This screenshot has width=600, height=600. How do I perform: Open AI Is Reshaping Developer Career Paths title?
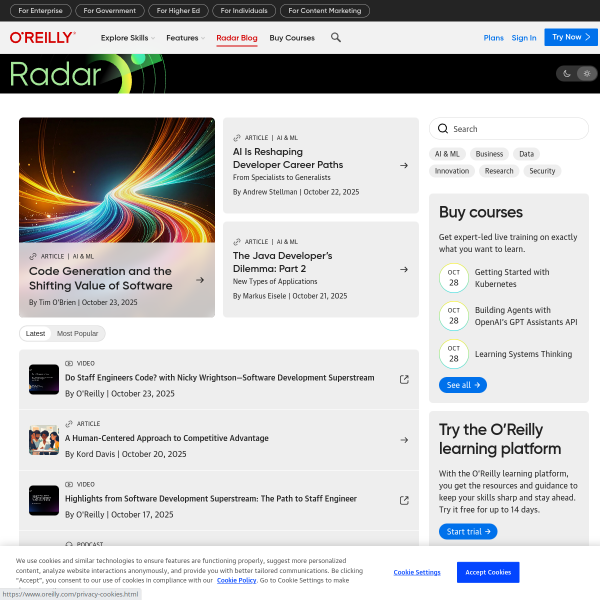pos(288,158)
